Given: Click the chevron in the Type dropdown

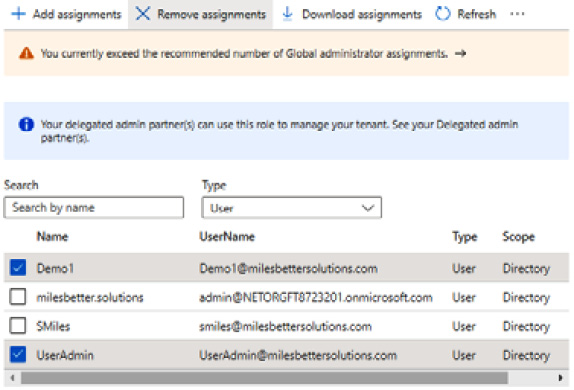Looking at the screenshot, I should [x=368, y=208].
